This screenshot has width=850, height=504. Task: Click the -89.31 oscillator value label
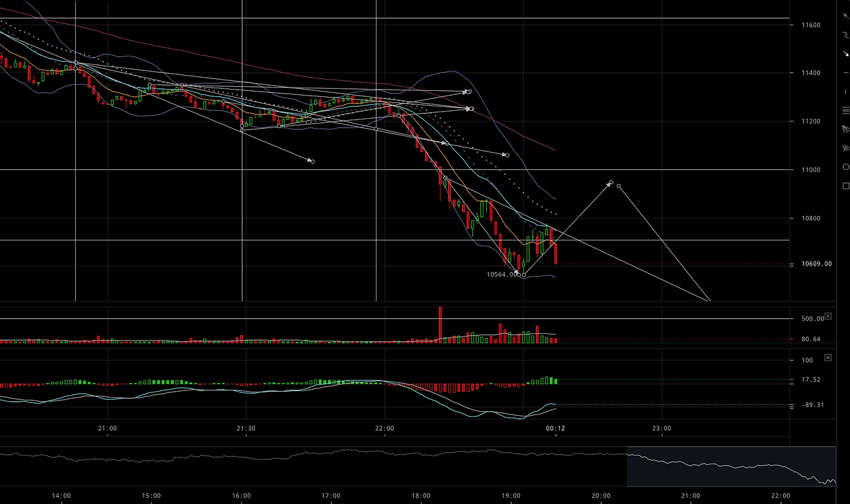coord(813,405)
